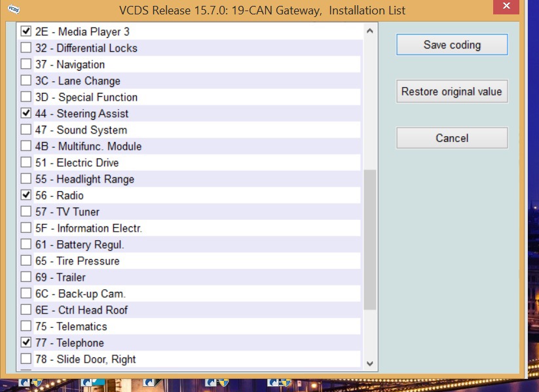Uncheck the 56 - Radio checkbox

coord(26,195)
